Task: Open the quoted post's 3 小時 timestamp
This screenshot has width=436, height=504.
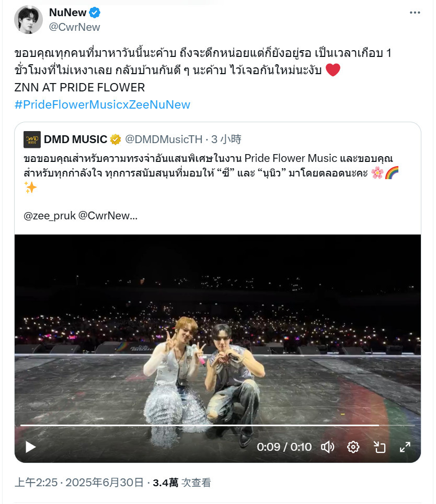Action: click(x=226, y=139)
